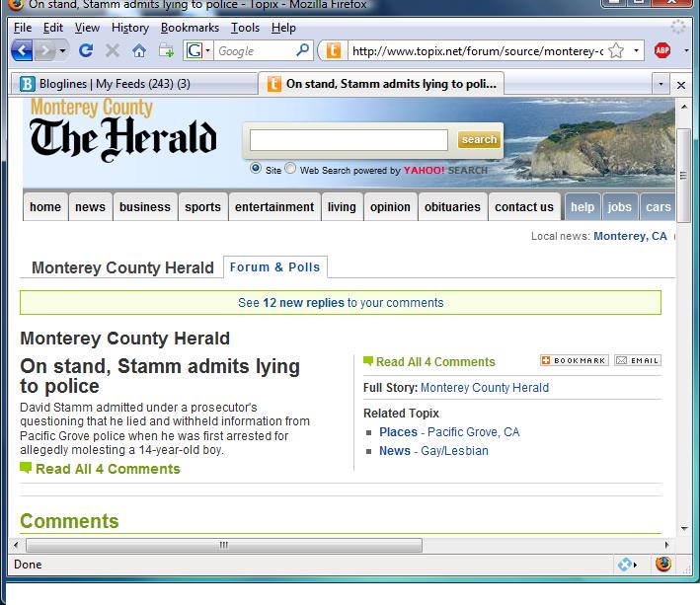Select the Web Search radio button

290,169
